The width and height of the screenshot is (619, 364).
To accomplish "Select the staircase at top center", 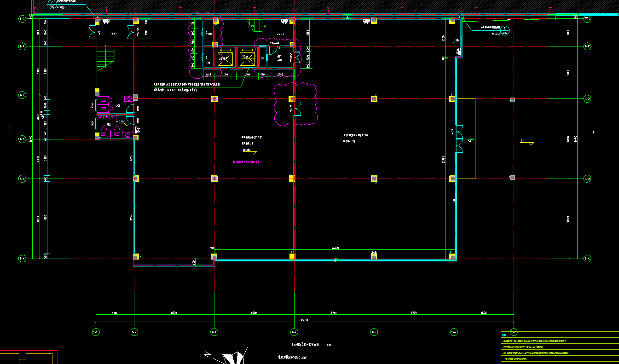I will tap(255, 26).
